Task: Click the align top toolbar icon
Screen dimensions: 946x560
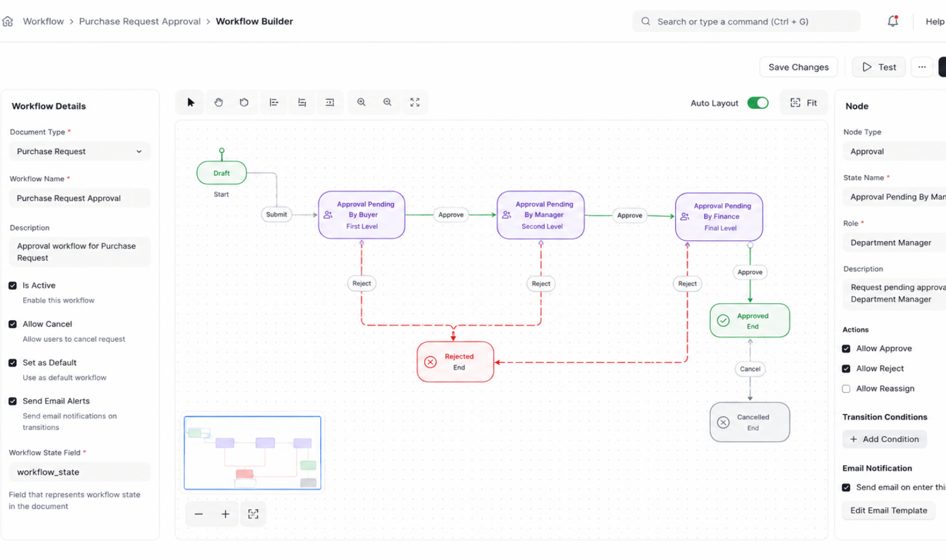Action: click(302, 102)
